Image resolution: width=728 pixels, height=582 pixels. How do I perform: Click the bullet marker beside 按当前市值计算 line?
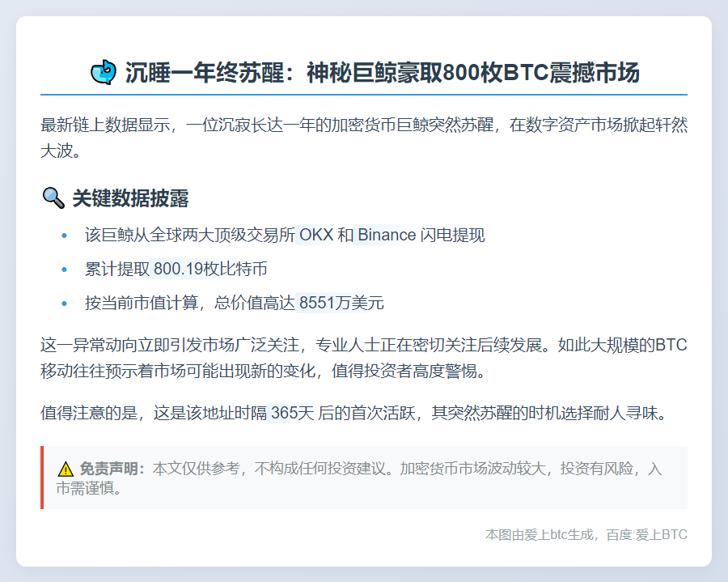pyautogui.click(x=63, y=304)
